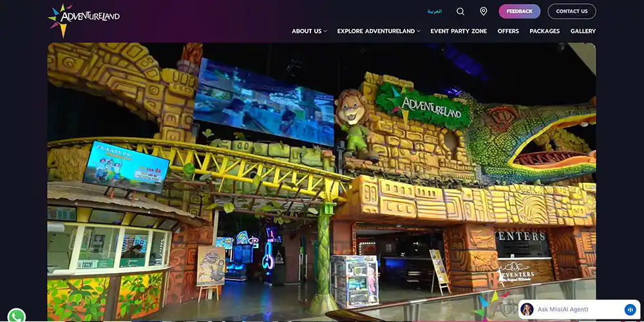Click the Adventureland logo in the header
This screenshot has width=644, height=322.
pyautogui.click(x=84, y=20)
